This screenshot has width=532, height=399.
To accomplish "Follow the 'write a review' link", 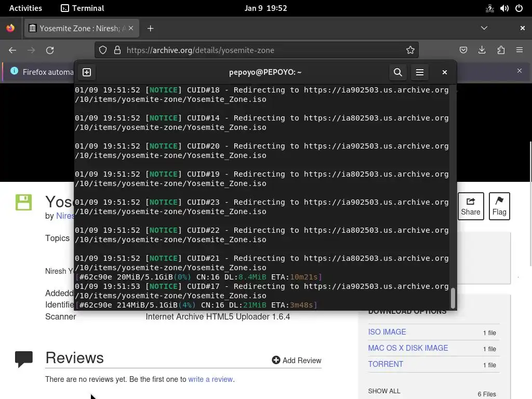I will (210, 379).
